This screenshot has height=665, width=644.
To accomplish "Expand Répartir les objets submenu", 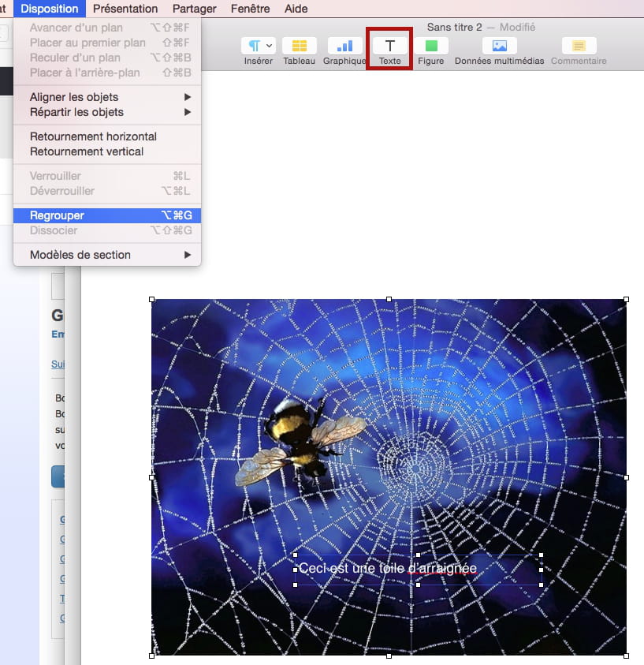I will pos(107,112).
